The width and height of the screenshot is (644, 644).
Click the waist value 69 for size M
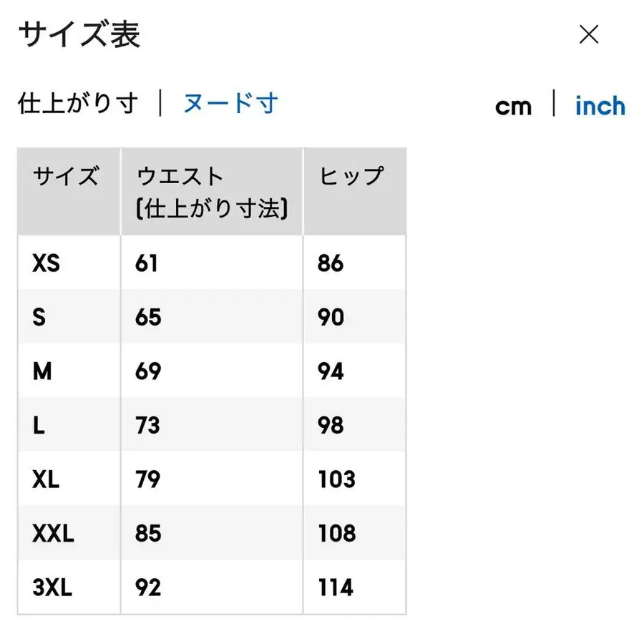(x=147, y=371)
